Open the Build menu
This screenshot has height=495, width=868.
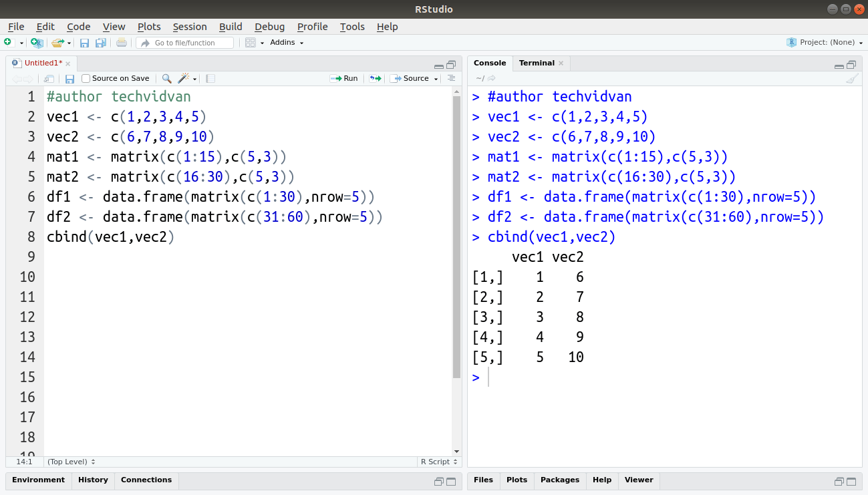coord(231,27)
